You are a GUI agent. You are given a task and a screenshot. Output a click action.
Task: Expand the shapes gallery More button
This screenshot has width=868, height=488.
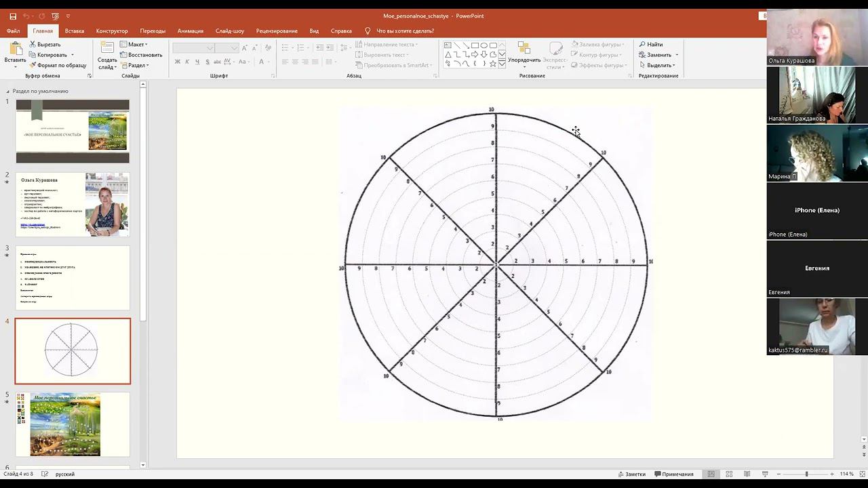coord(502,64)
